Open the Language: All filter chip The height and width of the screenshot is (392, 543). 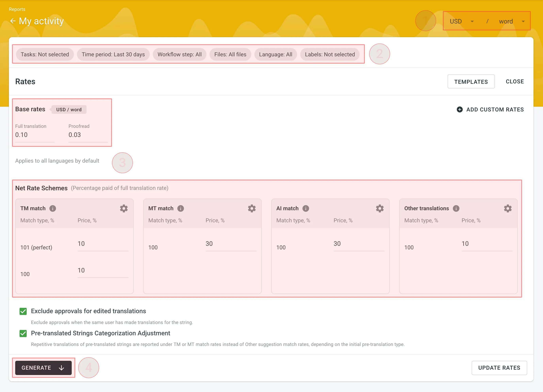275,54
